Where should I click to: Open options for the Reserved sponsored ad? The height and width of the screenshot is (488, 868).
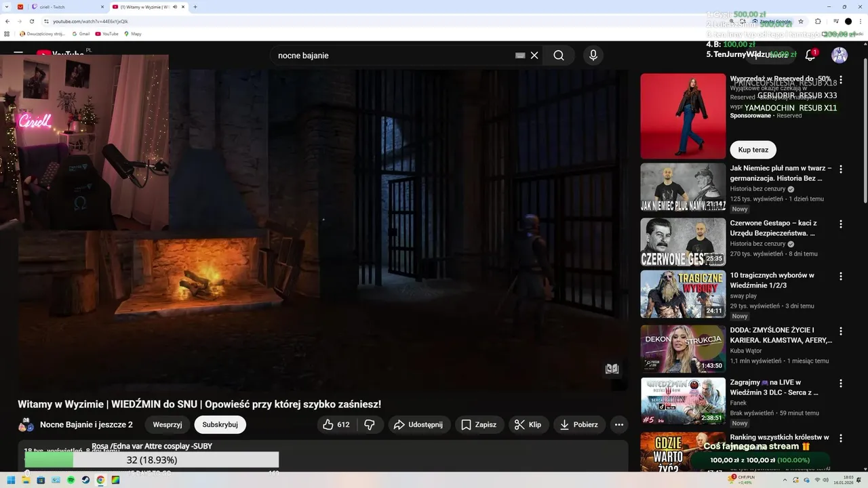click(841, 80)
